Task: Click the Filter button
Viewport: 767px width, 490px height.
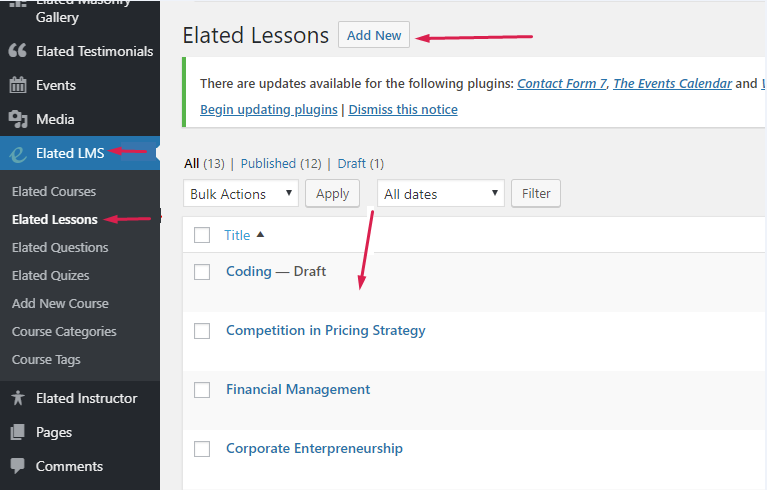Action: tap(536, 194)
